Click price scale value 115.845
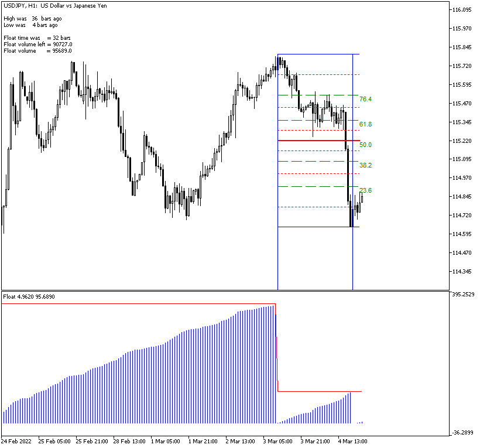This screenshot has height=448, width=480. coord(462,47)
